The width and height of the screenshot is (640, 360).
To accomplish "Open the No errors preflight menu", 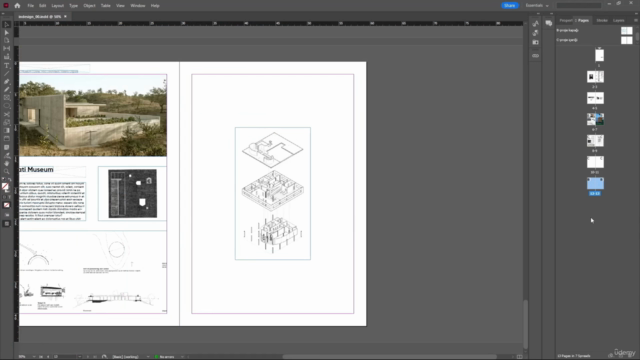I will (182, 357).
